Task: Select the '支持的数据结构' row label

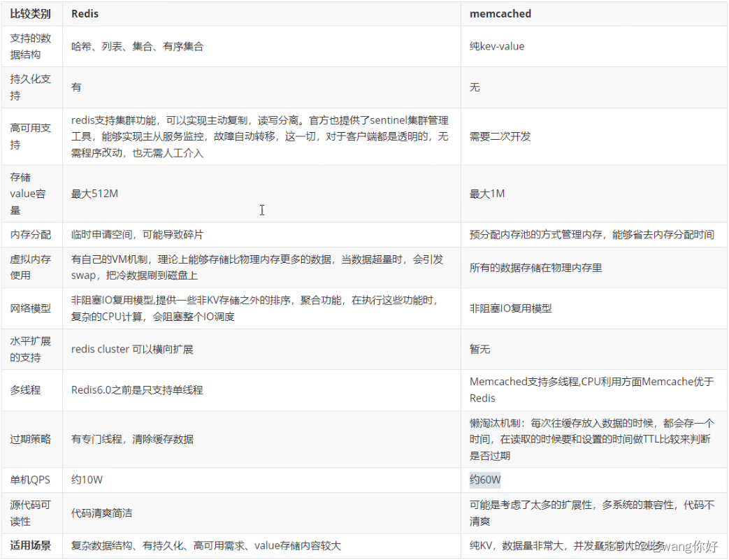Action: point(30,47)
